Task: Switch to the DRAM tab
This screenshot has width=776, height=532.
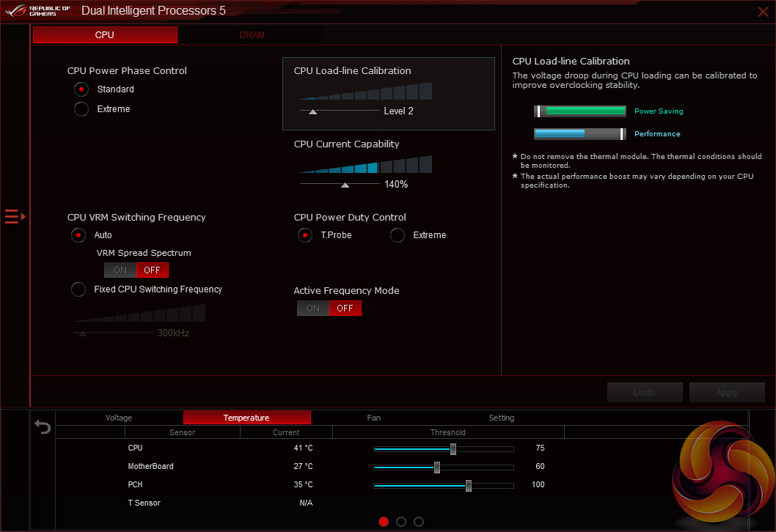Action: tap(252, 35)
